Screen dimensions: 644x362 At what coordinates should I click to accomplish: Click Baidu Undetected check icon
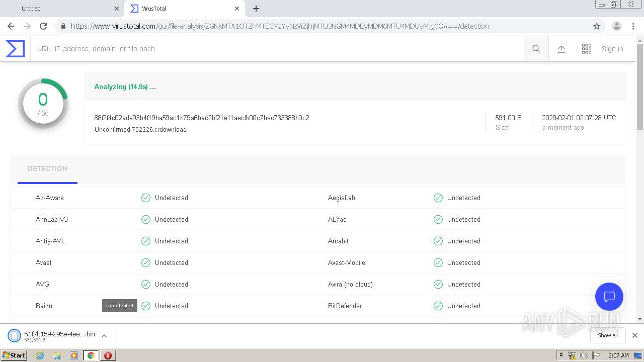click(x=146, y=306)
